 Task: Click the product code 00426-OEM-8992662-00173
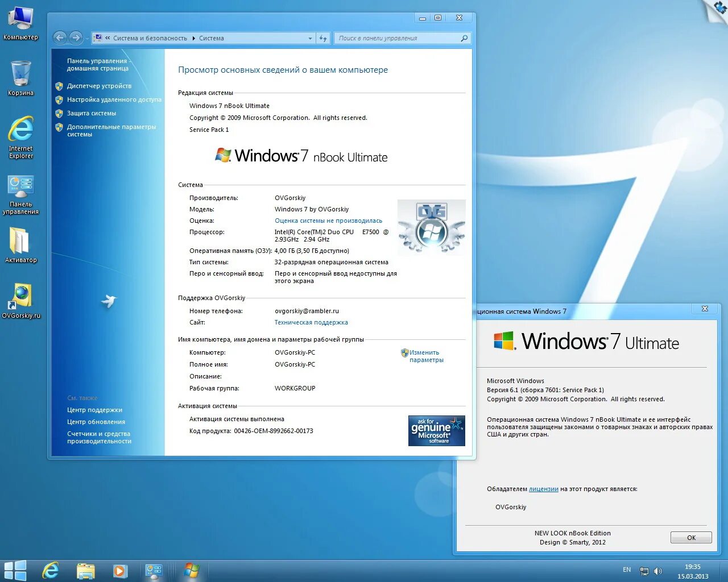[x=273, y=431]
